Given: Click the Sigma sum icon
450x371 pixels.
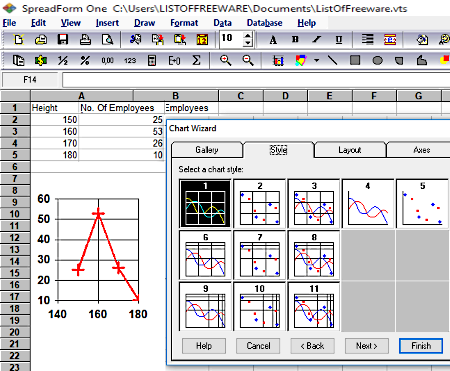Looking at the screenshot, I should pyautogui.click(x=196, y=60).
